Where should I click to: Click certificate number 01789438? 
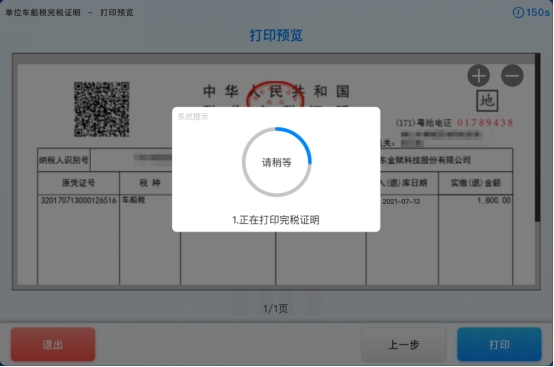[x=485, y=123]
